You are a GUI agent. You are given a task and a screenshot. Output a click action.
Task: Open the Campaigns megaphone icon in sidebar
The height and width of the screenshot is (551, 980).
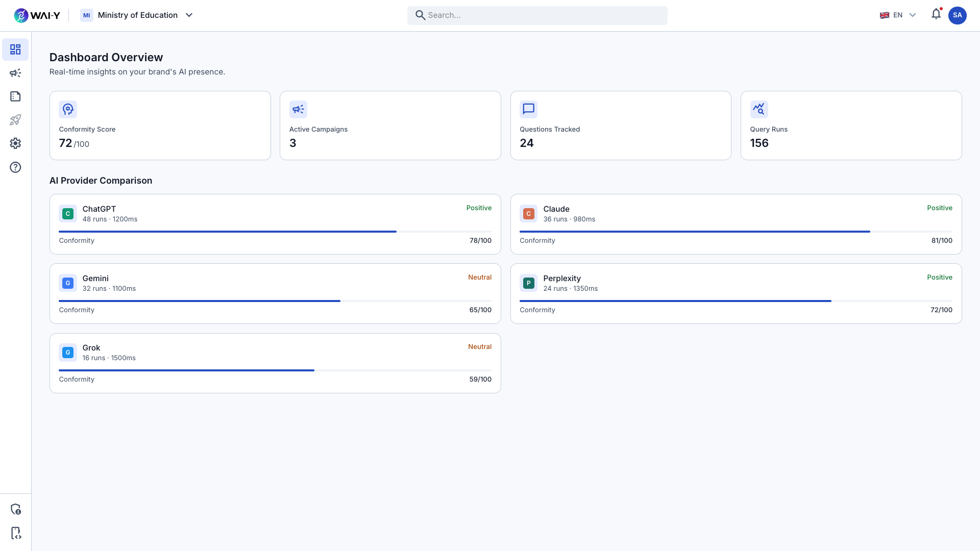point(15,73)
